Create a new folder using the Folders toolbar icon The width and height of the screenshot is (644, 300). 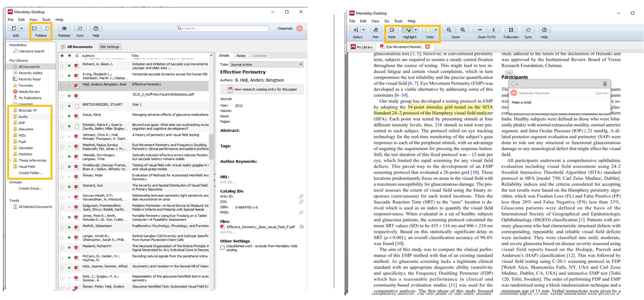pos(35,29)
